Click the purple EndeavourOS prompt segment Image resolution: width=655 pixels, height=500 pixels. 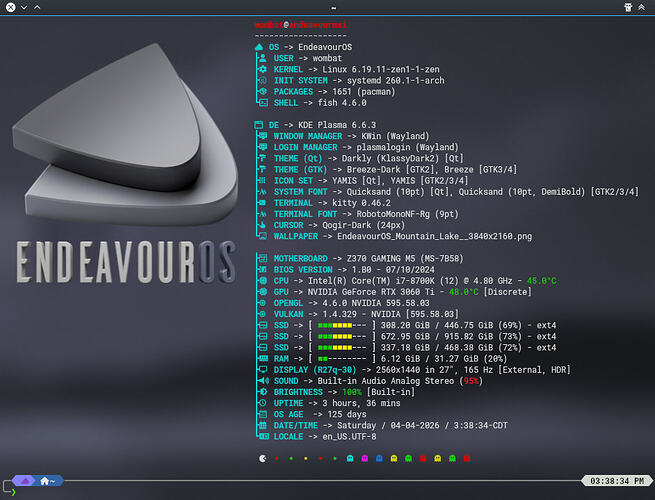pyautogui.click(x=25, y=481)
